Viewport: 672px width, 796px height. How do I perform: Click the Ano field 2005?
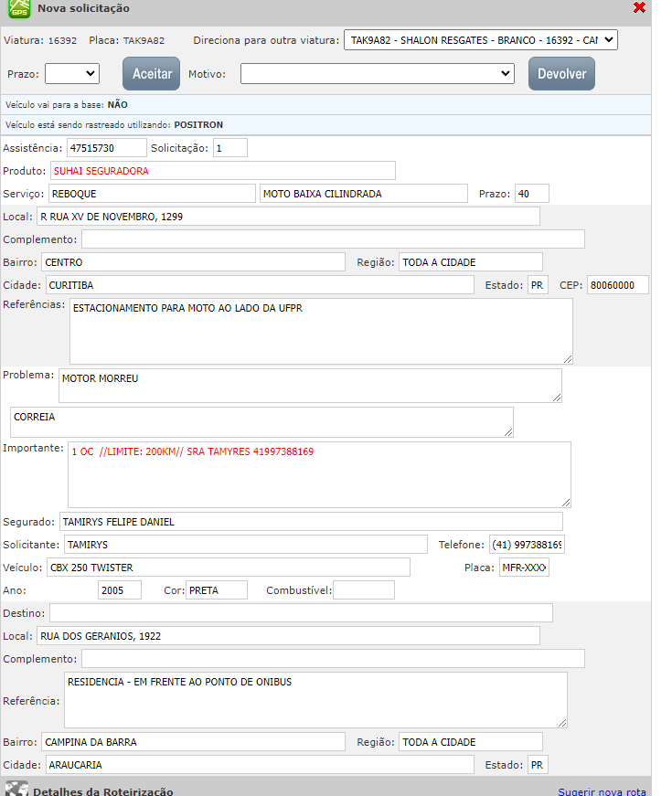click(120, 589)
